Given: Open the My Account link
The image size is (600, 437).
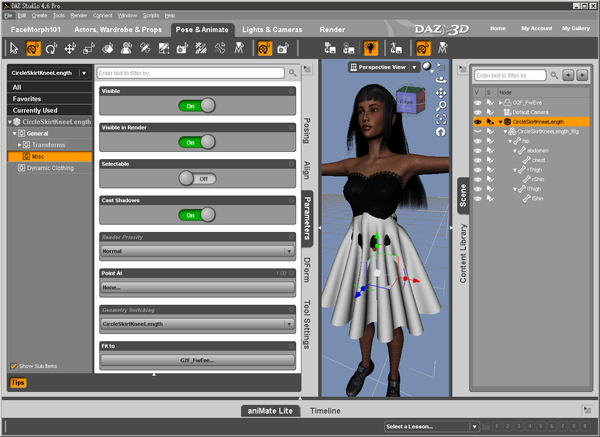Looking at the screenshot, I should [x=536, y=28].
